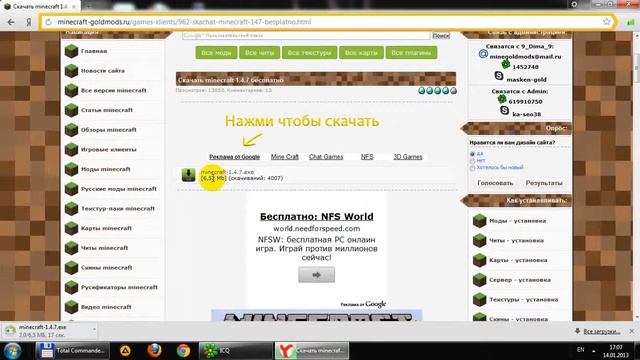Open 'Все версии minecraft' in the sidebar
This screenshot has width=640, height=360.
(x=113, y=90)
